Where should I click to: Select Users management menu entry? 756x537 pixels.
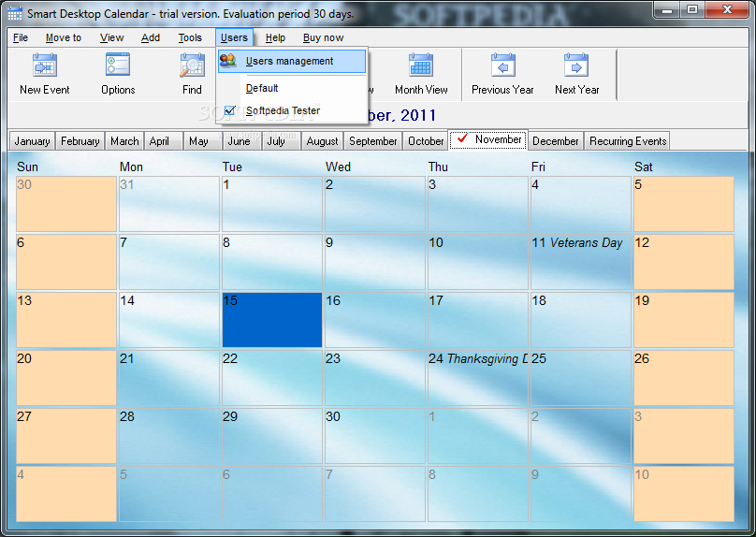[292, 61]
